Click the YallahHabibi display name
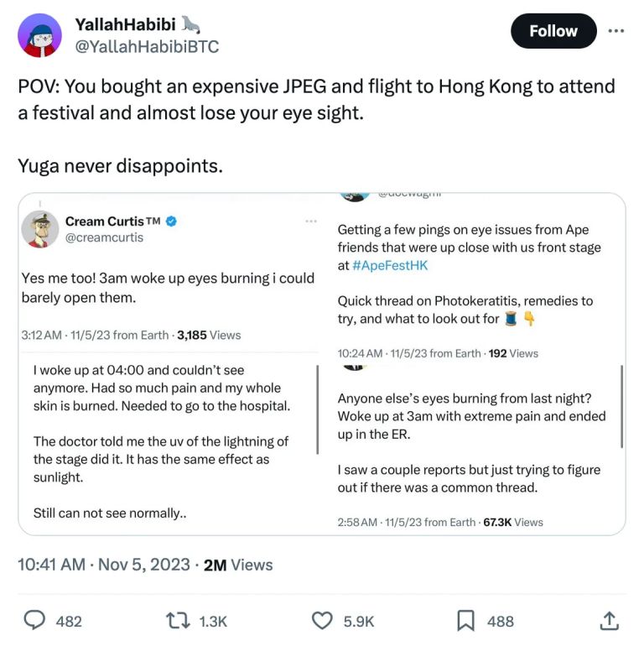The height and width of the screenshot is (646, 644). (x=126, y=25)
